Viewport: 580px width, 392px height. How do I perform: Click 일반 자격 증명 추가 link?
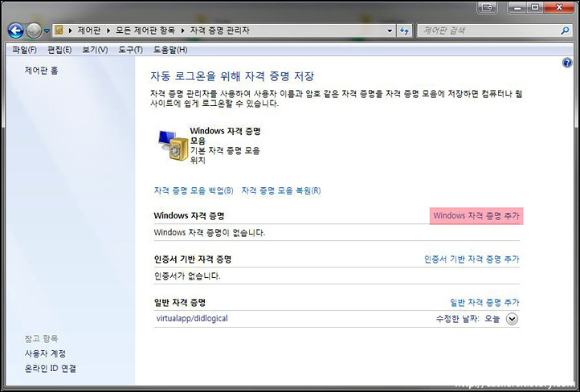pyautogui.click(x=484, y=303)
